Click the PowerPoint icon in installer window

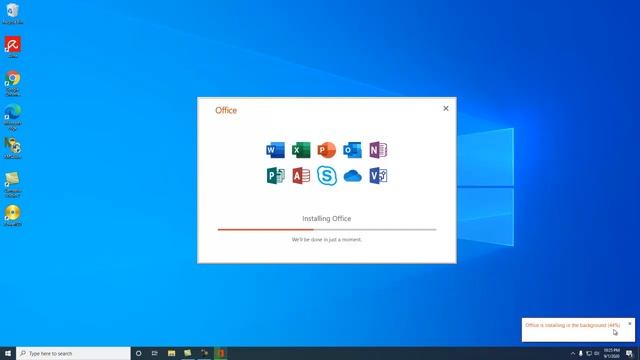point(327,150)
